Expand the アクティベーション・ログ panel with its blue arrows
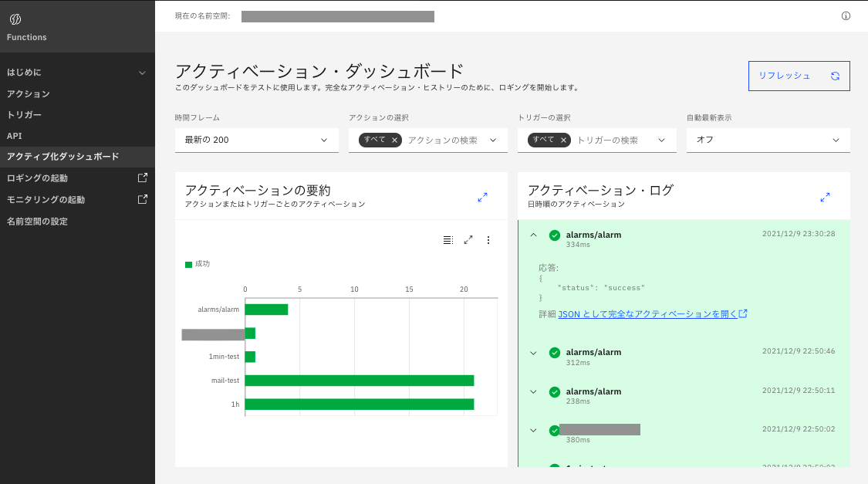 (825, 197)
